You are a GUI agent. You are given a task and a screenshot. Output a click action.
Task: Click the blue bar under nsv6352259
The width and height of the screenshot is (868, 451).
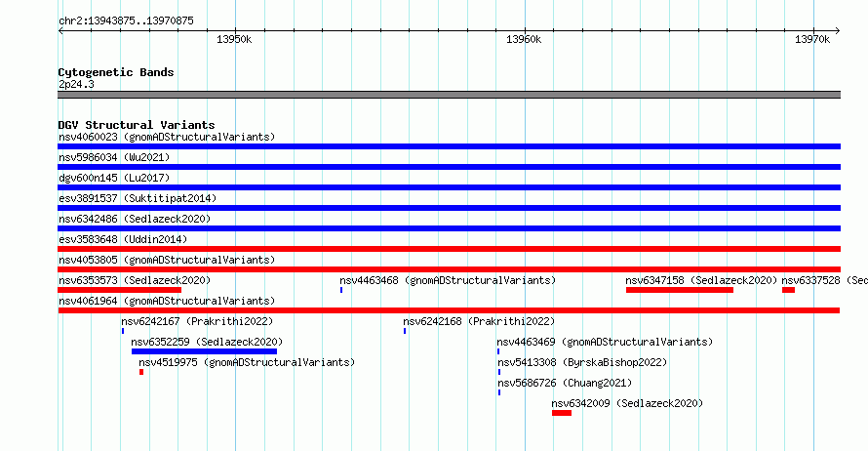(204, 351)
